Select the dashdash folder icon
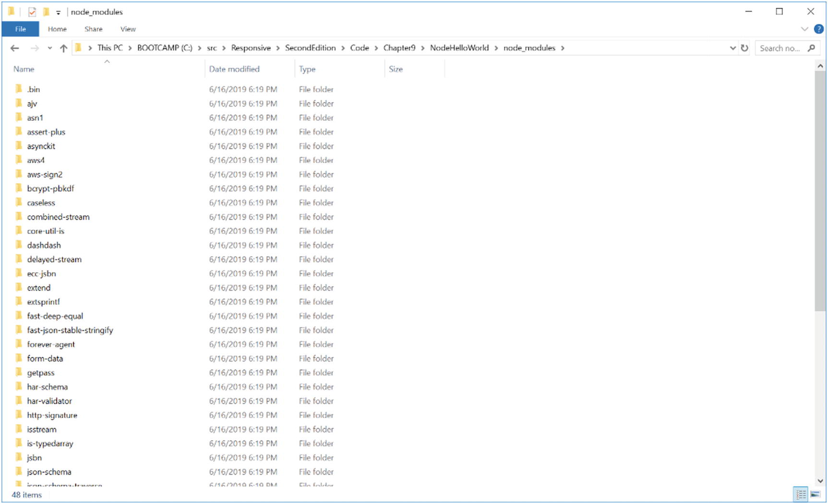Screen dimensions: 828x504 (19, 245)
